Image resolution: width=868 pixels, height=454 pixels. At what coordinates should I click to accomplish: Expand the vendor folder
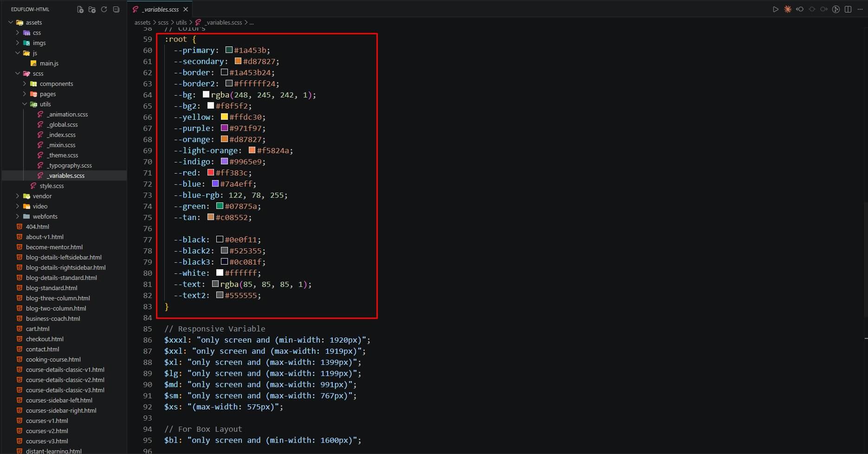click(18, 196)
